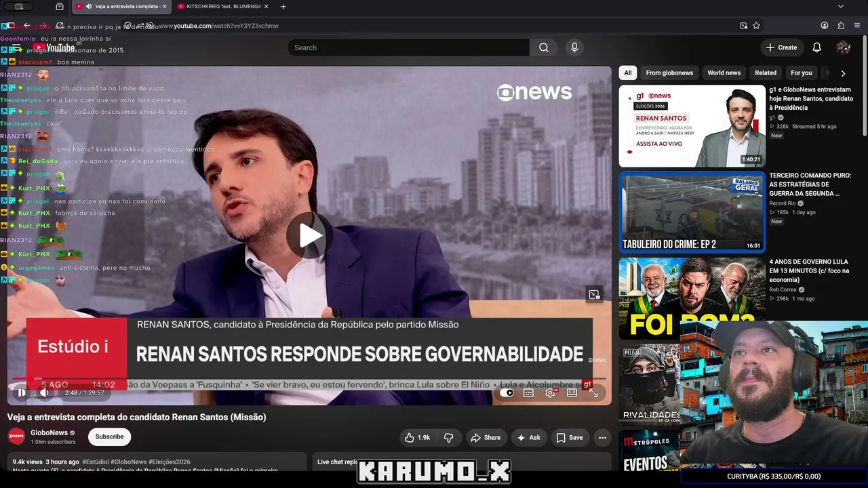Close the KITSCHKRIEG browser tab
This screenshot has width=868, height=488.
(x=267, y=7)
